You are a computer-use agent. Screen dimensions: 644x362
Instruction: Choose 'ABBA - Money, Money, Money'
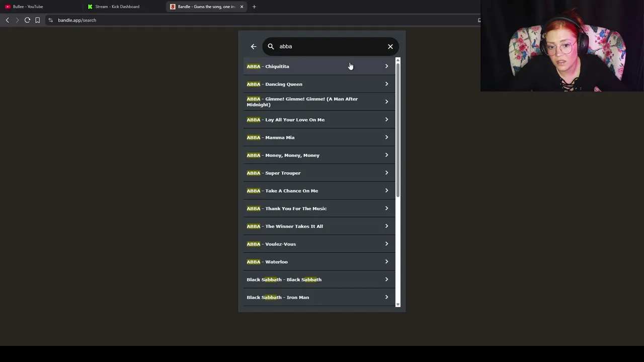(319, 155)
